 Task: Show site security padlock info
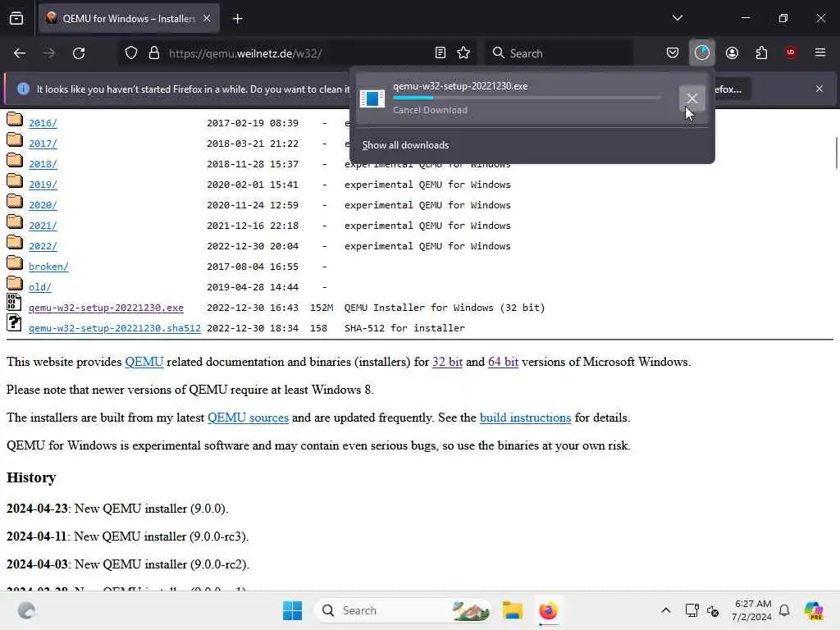pyautogui.click(x=154, y=53)
